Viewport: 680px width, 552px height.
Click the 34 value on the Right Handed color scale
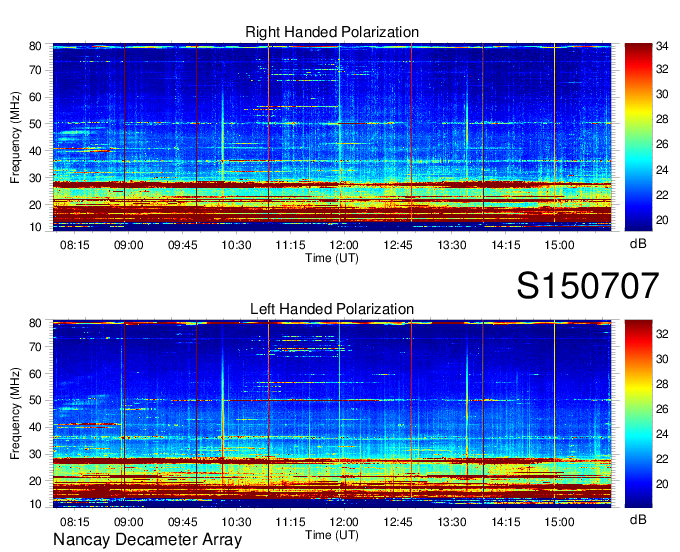pos(662,46)
